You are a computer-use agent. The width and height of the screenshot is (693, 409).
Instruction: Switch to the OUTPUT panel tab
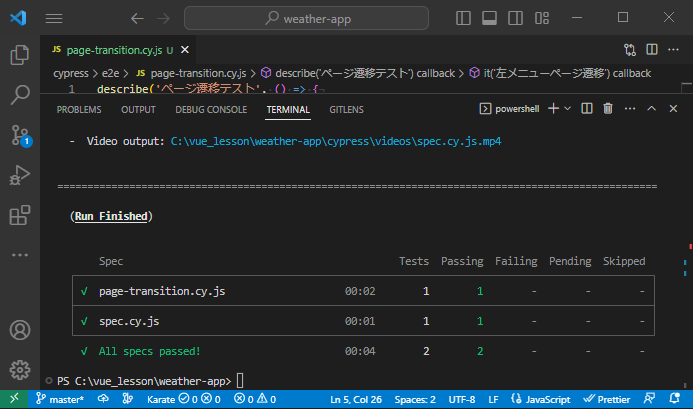coord(138,110)
